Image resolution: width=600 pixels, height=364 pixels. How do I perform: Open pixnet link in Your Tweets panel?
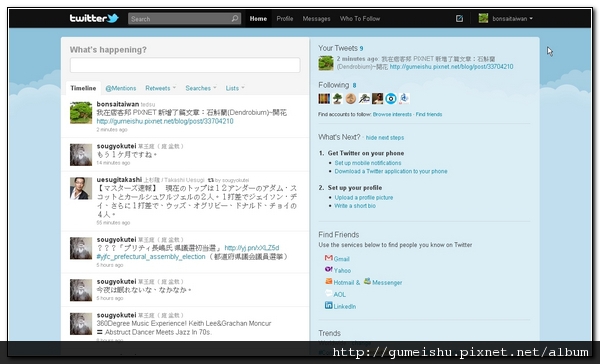click(452, 67)
